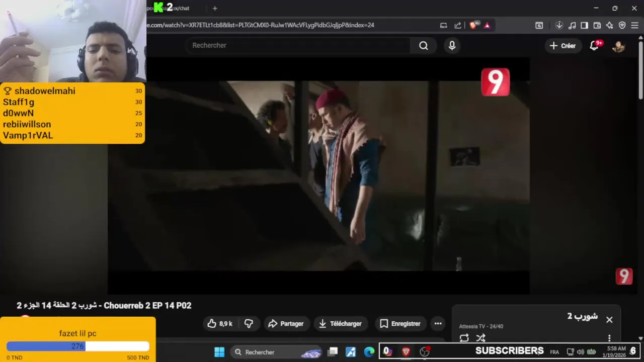This screenshot has height=362, width=644.
Task: Open the media playlist music note icon
Action: [572, 25]
